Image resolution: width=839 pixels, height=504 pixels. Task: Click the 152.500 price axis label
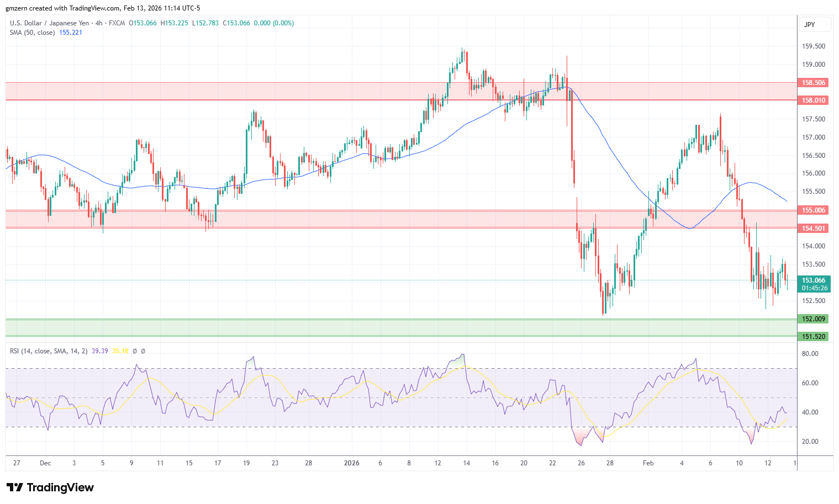(x=814, y=301)
